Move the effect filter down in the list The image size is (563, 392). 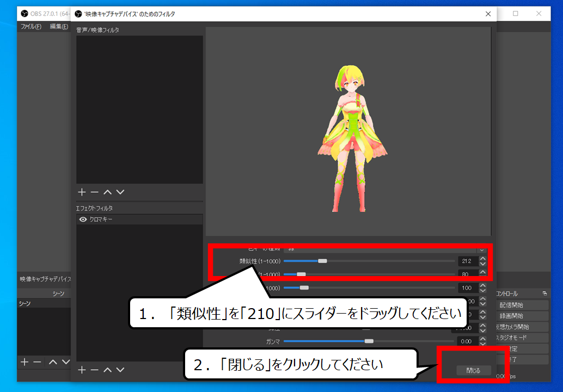tap(120, 370)
